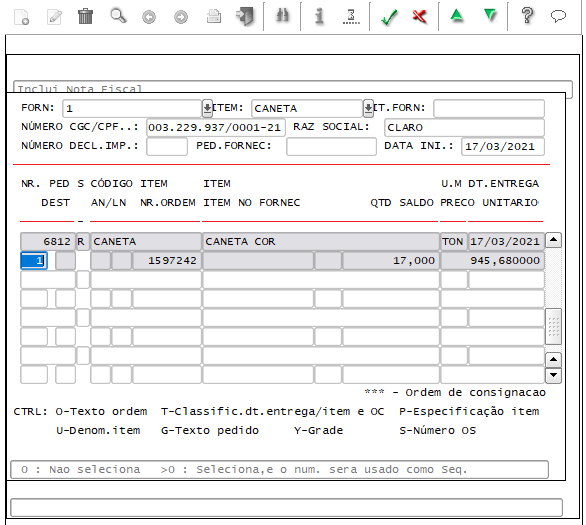The image size is (586, 525).
Task: Click the DATA INI. date field
Action: click(x=503, y=146)
